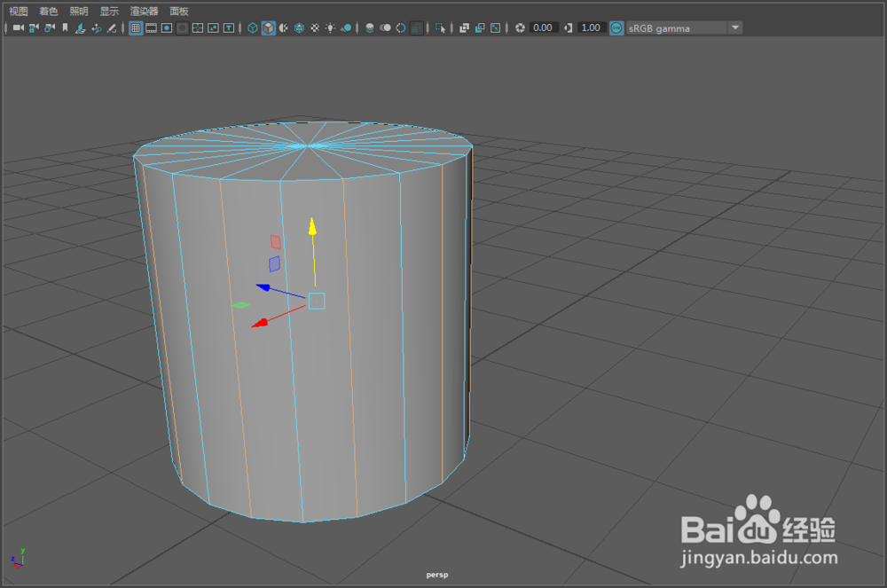Image resolution: width=887 pixels, height=588 pixels.
Task: Click the Image Plane icon
Action: tap(81, 27)
